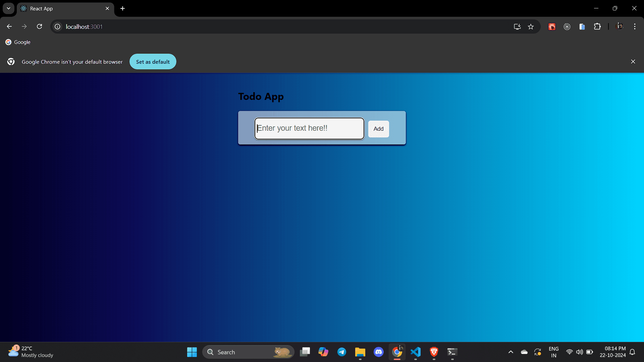Open the Chrome three-dot menu
The width and height of the screenshot is (644, 362).
tap(635, 26)
